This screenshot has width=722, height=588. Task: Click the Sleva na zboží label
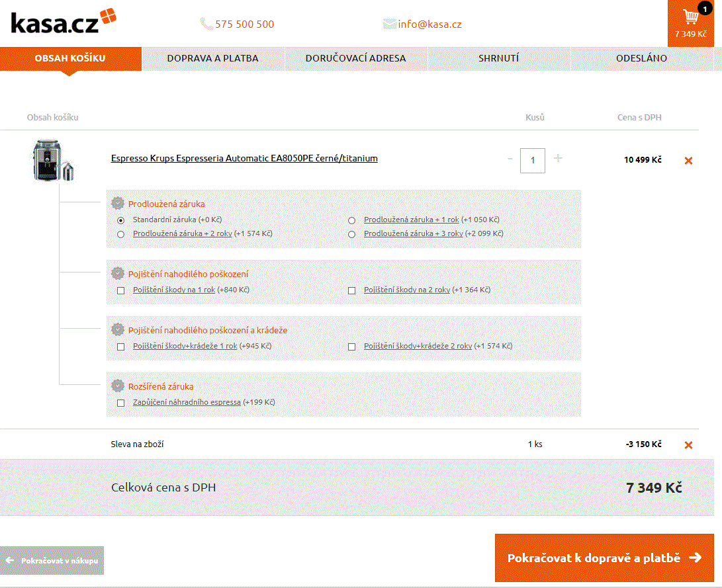(137, 444)
